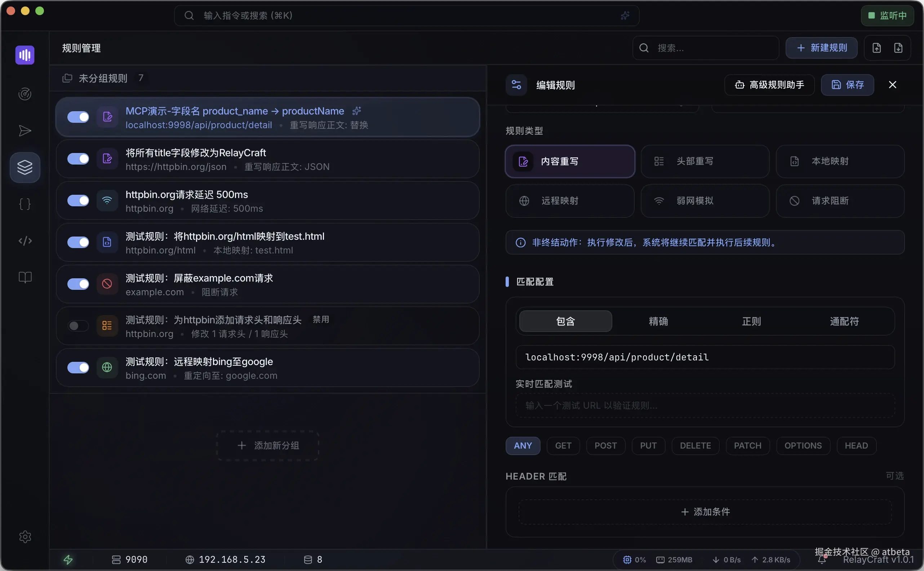Click the 监听中 status indicator
This screenshot has width=924, height=571.
[x=887, y=15]
